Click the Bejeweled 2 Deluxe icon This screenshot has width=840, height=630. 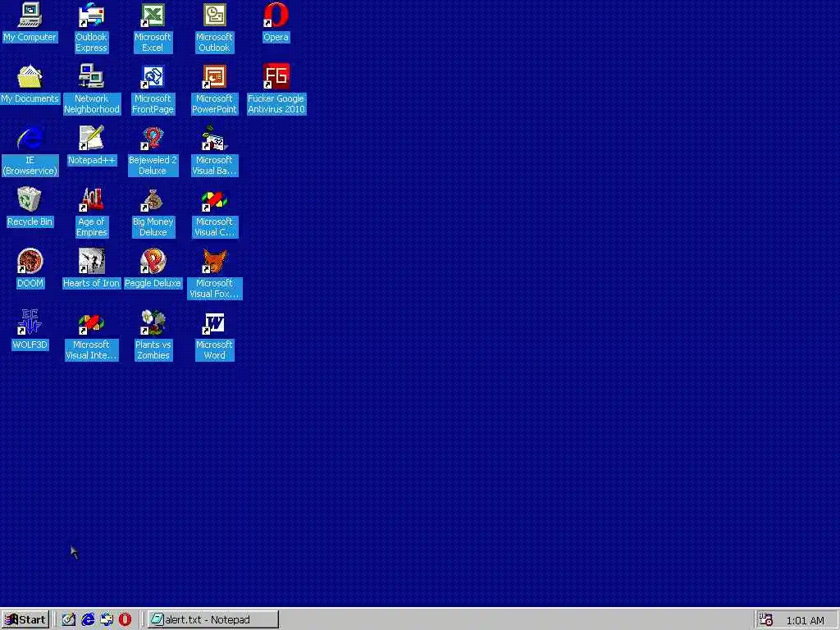point(153,138)
